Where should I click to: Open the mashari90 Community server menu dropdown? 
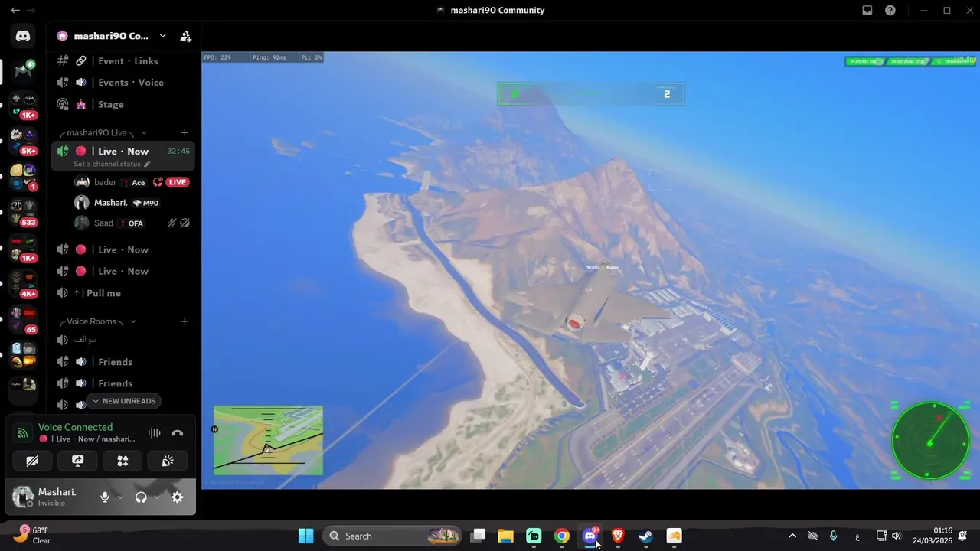point(162,36)
